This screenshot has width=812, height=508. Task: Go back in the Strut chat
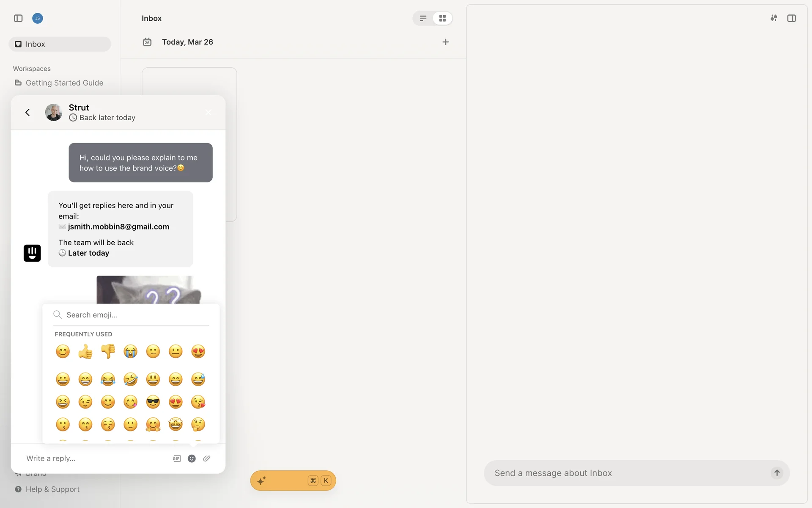pyautogui.click(x=27, y=112)
